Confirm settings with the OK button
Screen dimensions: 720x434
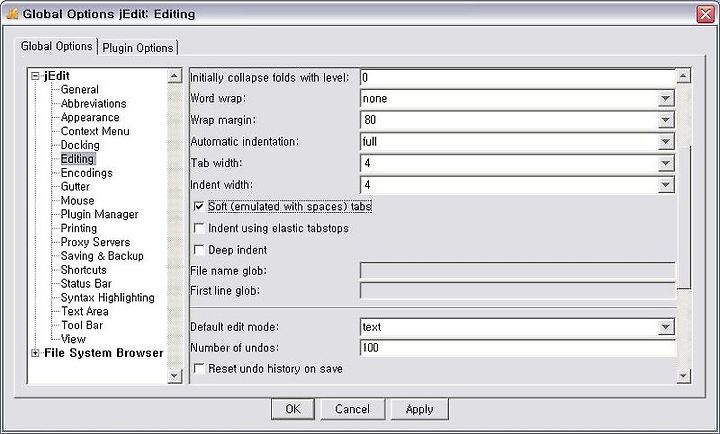[292, 409]
